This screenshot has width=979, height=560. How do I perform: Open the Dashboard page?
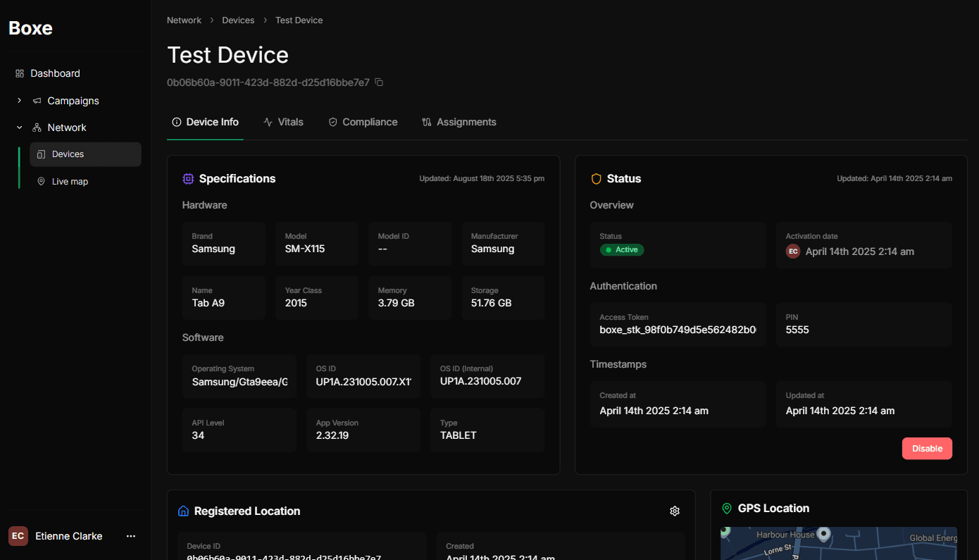(55, 73)
